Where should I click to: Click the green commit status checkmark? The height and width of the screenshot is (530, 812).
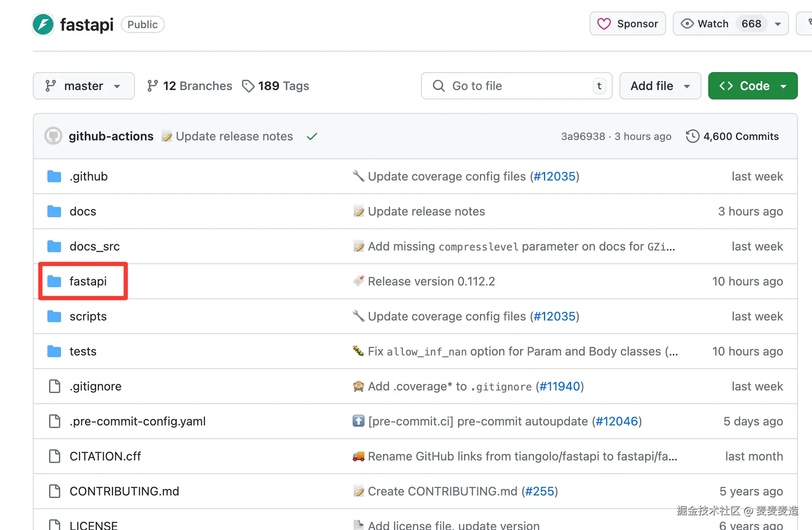pyautogui.click(x=312, y=136)
